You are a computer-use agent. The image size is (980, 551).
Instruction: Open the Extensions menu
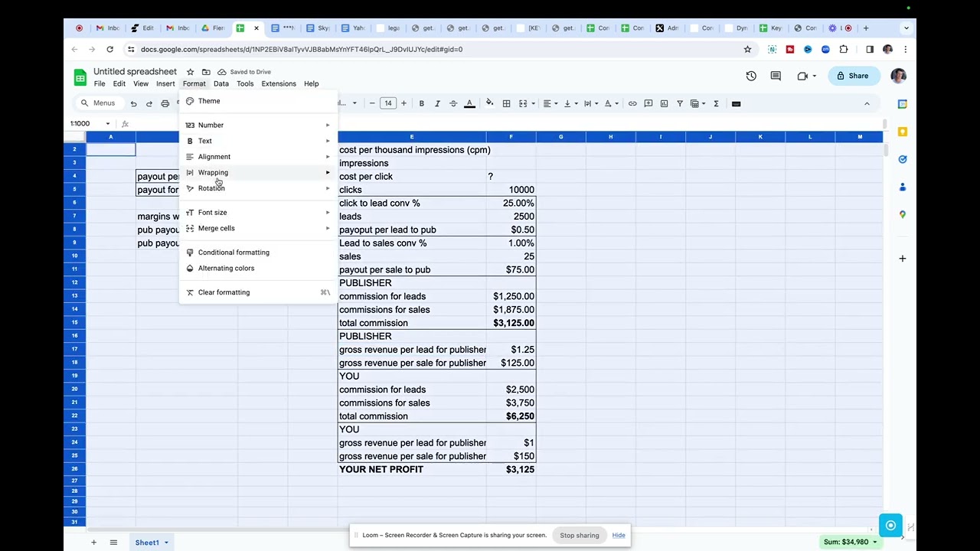[x=279, y=84]
